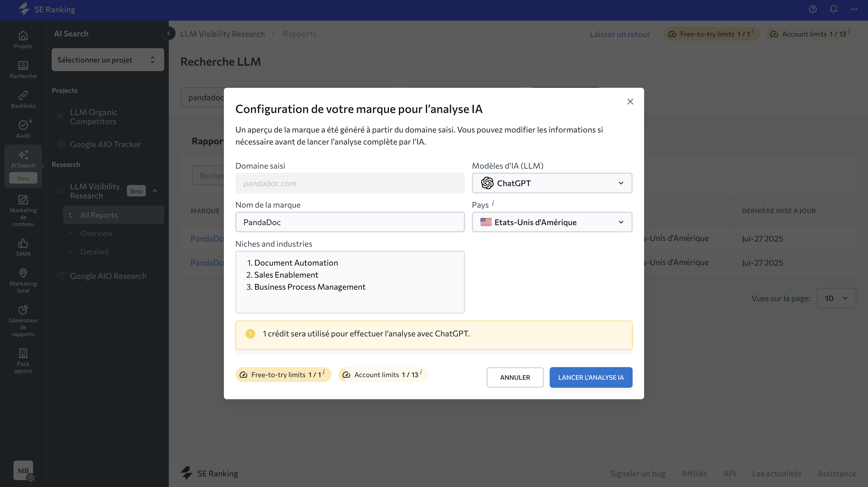Collapse the LLM Visibility Research group

pyautogui.click(x=155, y=191)
